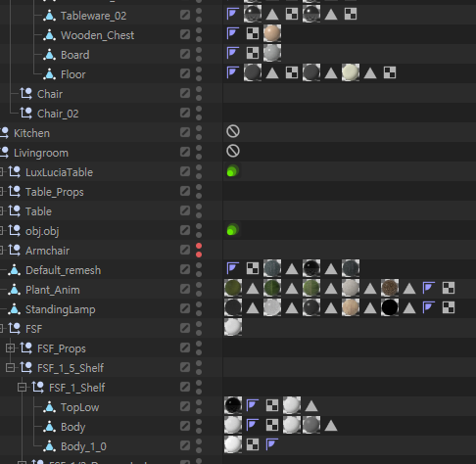The width and height of the screenshot is (476, 464).
Task: Select the Body_1_0 object
Action: click(83, 446)
